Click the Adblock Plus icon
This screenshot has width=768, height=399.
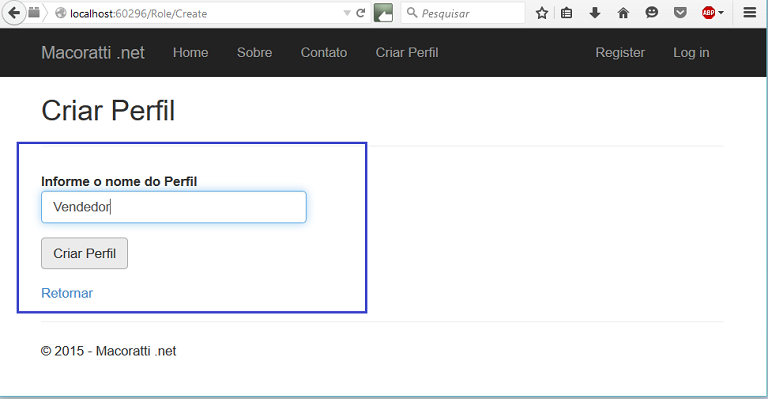coord(708,13)
